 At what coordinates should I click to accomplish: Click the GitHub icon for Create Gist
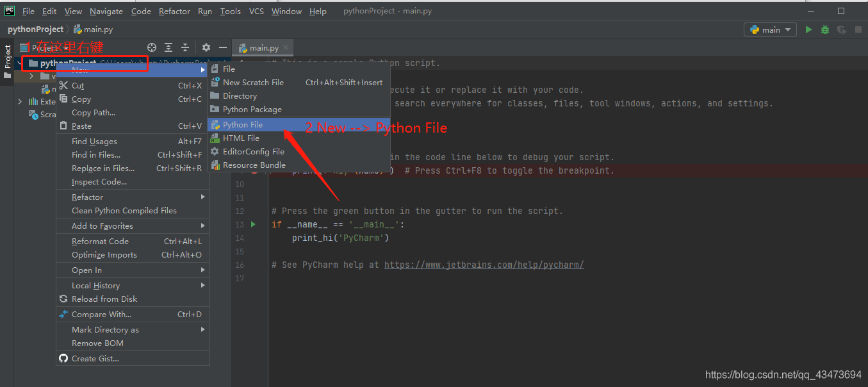[63, 358]
